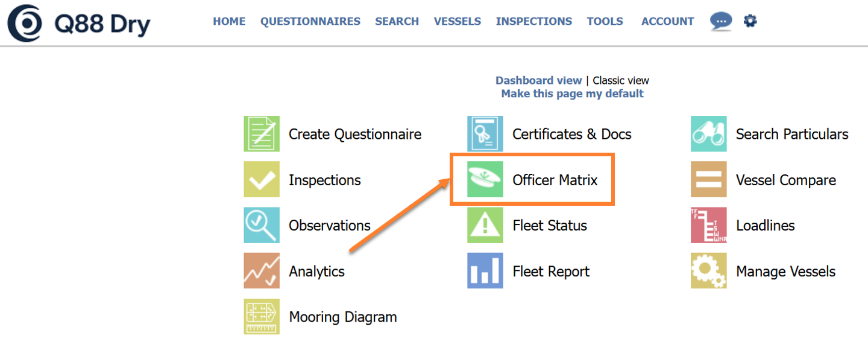The height and width of the screenshot is (350, 868).
Task: Click the Fleet Report bar chart icon
Action: click(485, 271)
